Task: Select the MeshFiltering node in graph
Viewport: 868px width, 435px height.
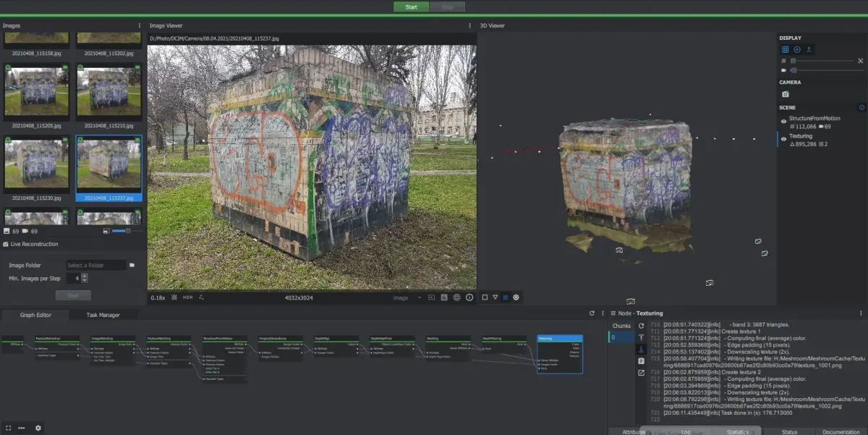Action: point(504,342)
